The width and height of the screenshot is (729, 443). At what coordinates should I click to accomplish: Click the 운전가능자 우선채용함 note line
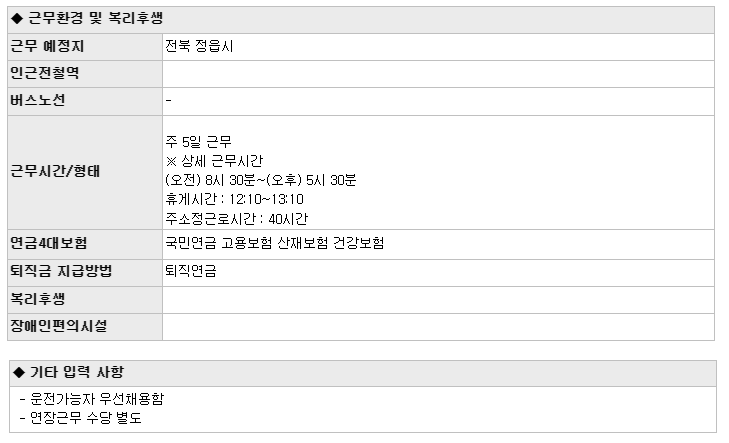click(x=92, y=399)
